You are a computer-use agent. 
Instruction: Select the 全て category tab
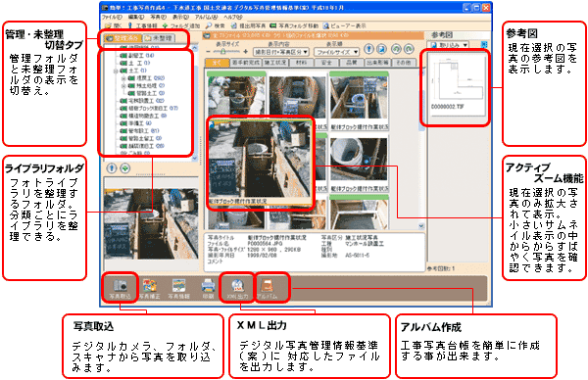pos(217,63)
